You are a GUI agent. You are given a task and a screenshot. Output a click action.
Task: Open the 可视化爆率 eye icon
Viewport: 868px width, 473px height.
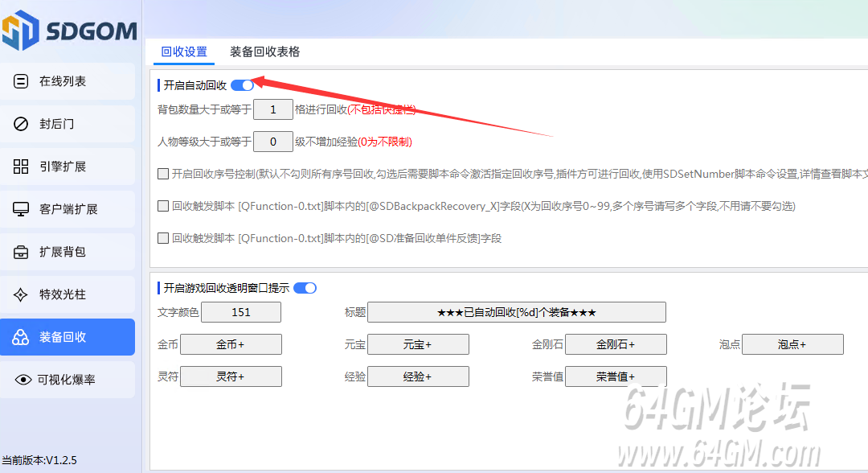(x=23, y=379)
